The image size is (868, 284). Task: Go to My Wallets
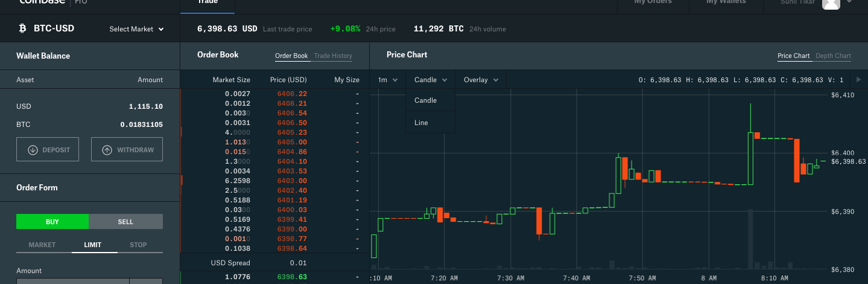tap(726, 2)
